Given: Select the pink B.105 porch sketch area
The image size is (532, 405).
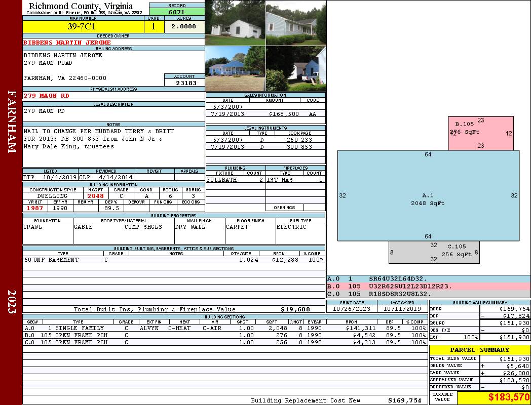Looking at the screenshot, I should click(480, 133).
